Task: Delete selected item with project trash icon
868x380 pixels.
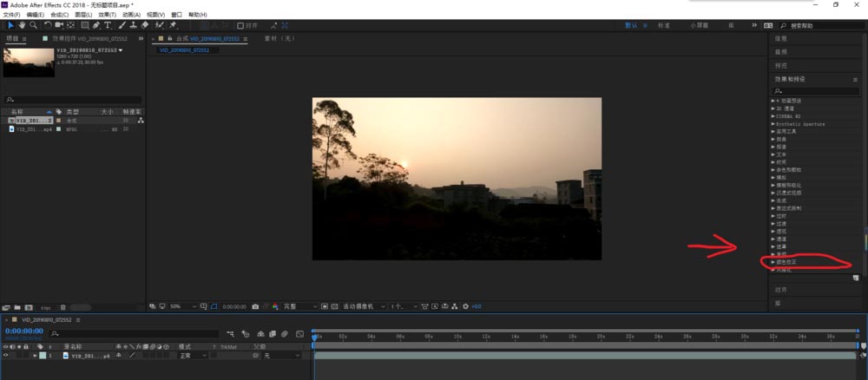Action: tap(62, 307)
